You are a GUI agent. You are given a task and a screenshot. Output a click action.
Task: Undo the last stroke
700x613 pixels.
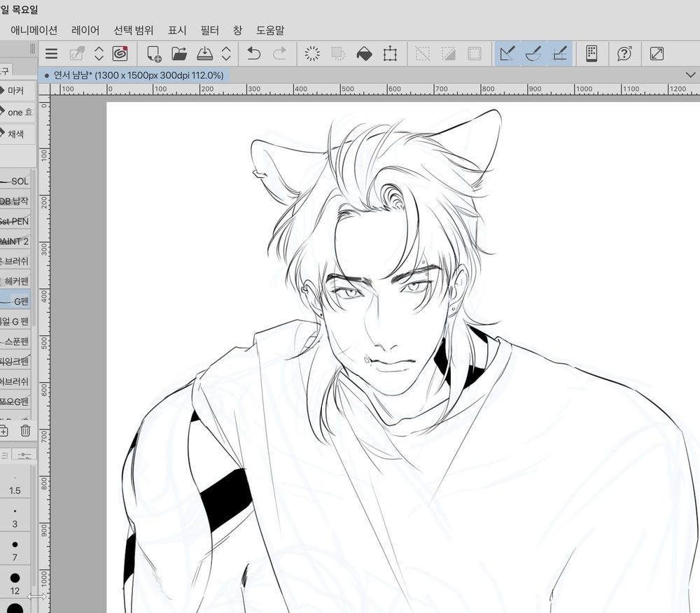pos(253,54)
